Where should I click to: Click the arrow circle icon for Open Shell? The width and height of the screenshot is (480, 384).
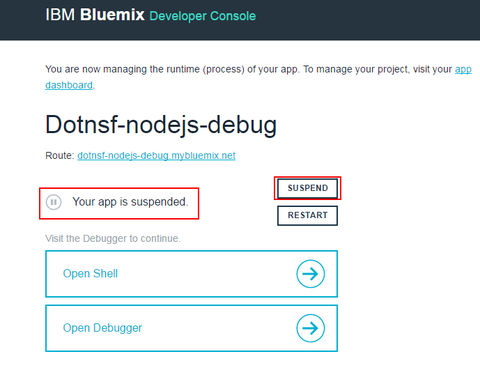click(x=310, y=274)
